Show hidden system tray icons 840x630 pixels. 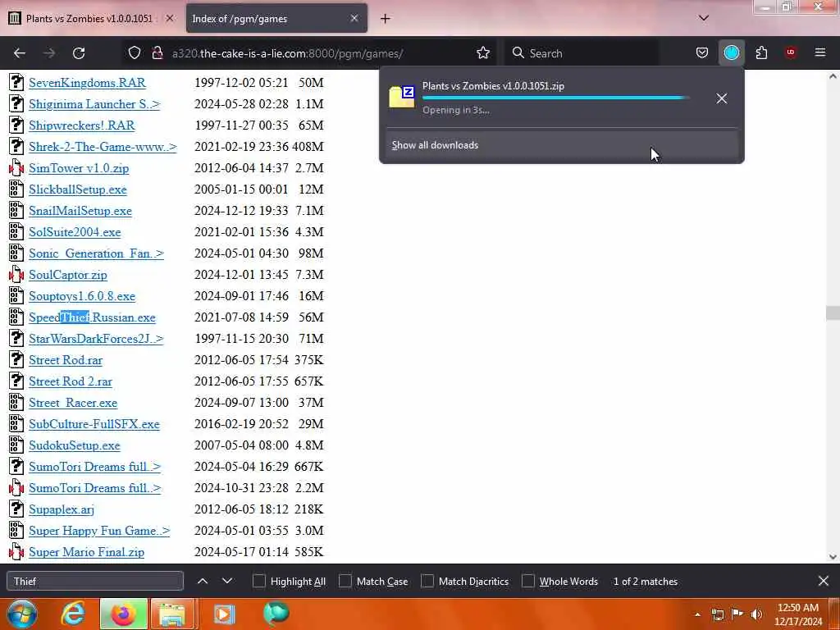697,614
